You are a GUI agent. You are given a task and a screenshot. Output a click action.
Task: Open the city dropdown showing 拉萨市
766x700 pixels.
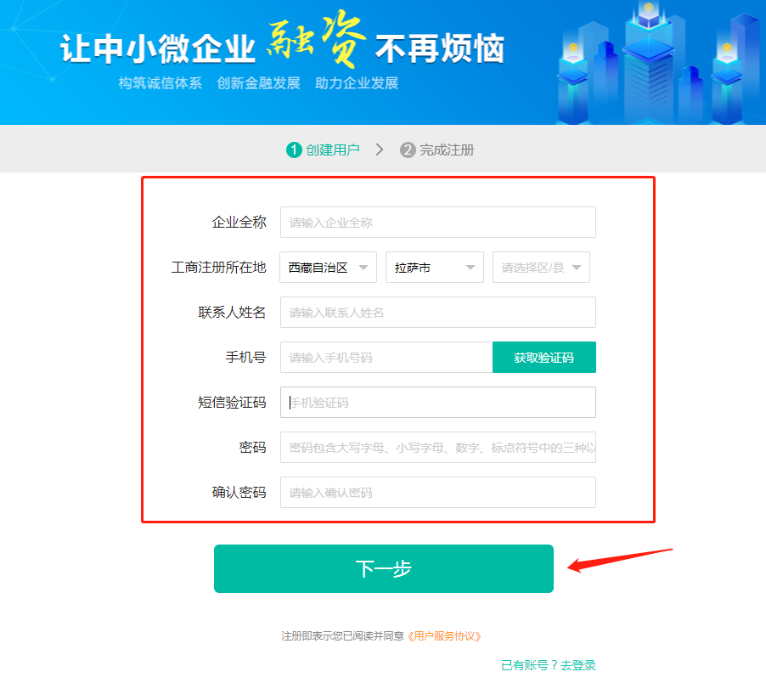point(434,268)
